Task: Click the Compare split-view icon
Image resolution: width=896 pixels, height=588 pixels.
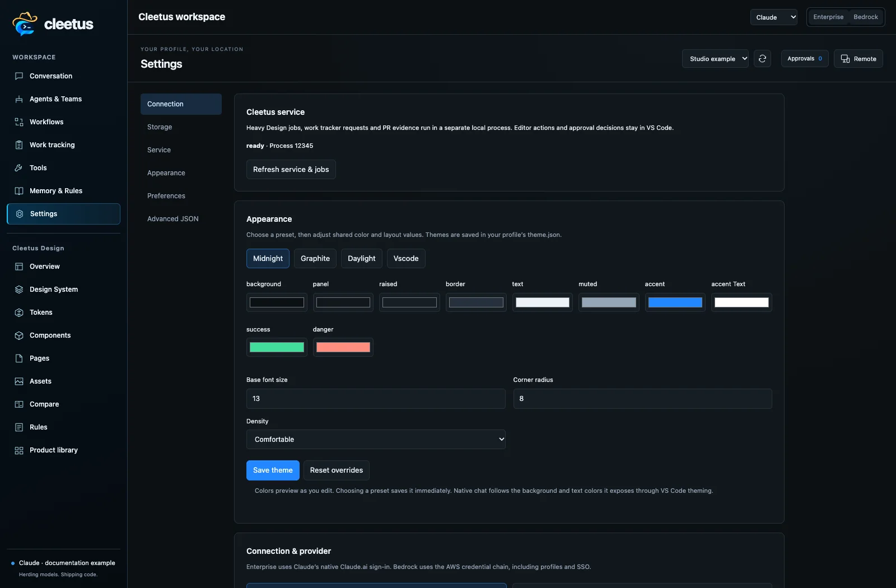Action: pos(19,404)
